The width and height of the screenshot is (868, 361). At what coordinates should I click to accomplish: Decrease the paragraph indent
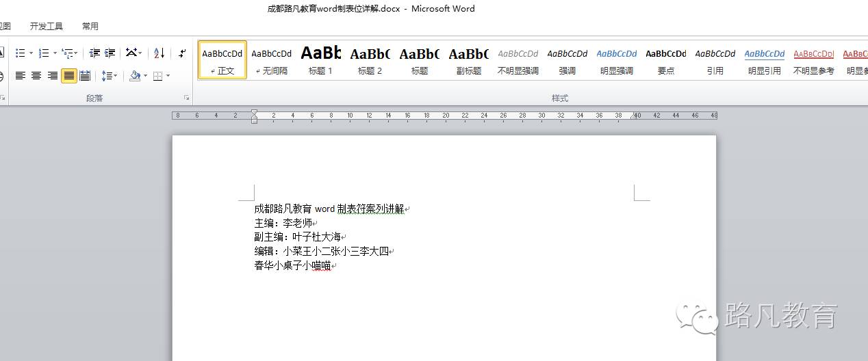pos(94,53)
